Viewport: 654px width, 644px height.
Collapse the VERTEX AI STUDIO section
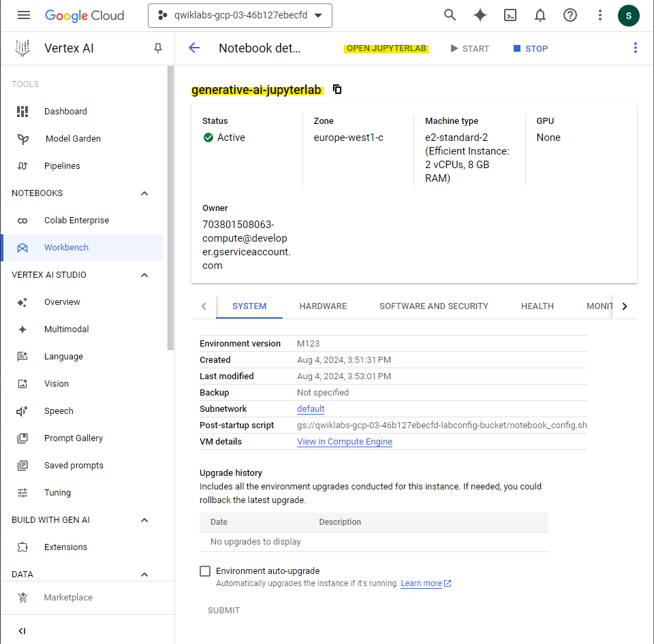click(144, 275)
